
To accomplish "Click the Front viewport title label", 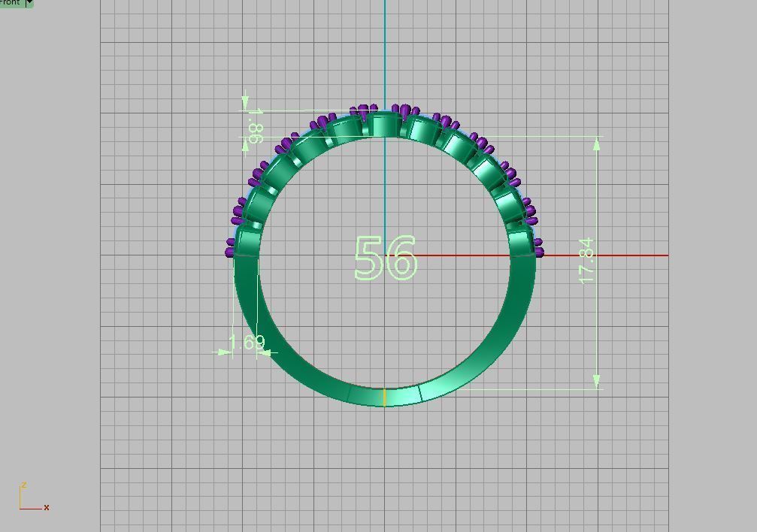I will coord(10,2).
